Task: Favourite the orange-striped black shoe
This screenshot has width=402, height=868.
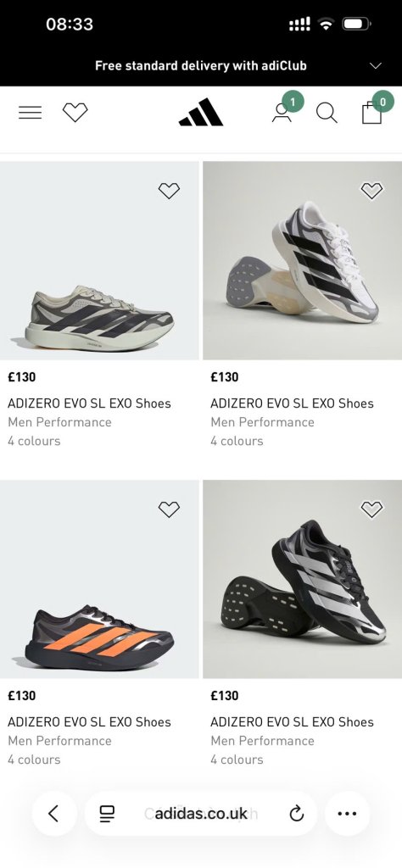Action: click(x=169, y=509)
